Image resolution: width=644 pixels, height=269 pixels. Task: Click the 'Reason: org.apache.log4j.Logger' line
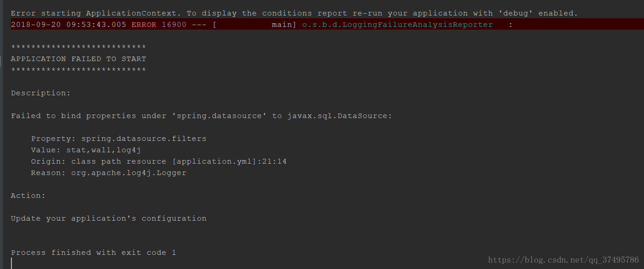click(109, 173)
